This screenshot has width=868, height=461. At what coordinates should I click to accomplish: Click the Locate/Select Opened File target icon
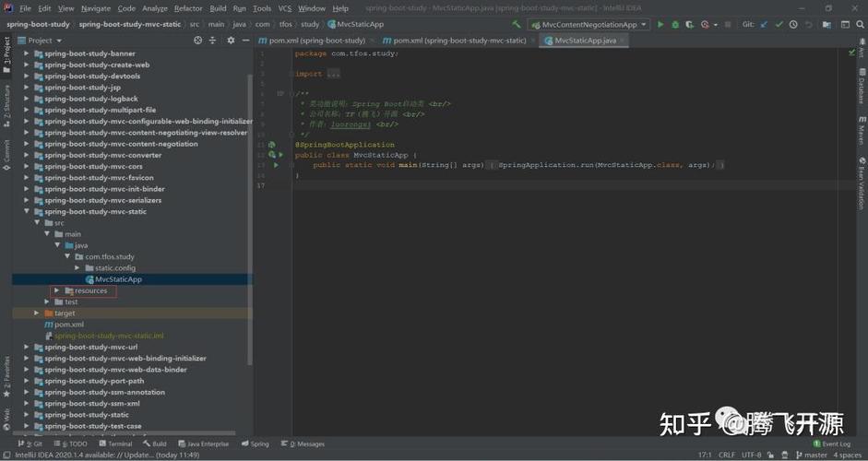pos(197,41)
